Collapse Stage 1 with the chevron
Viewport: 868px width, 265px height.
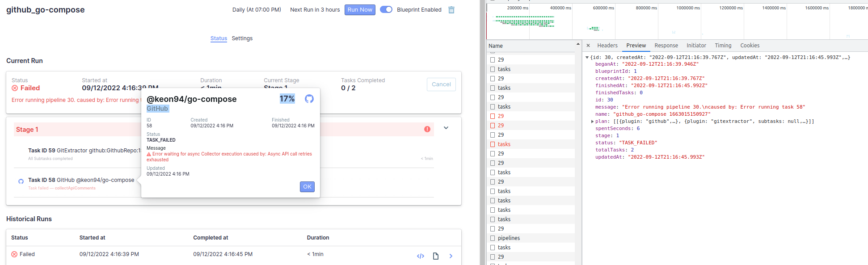pyautogui.click(x=446, y=128)
